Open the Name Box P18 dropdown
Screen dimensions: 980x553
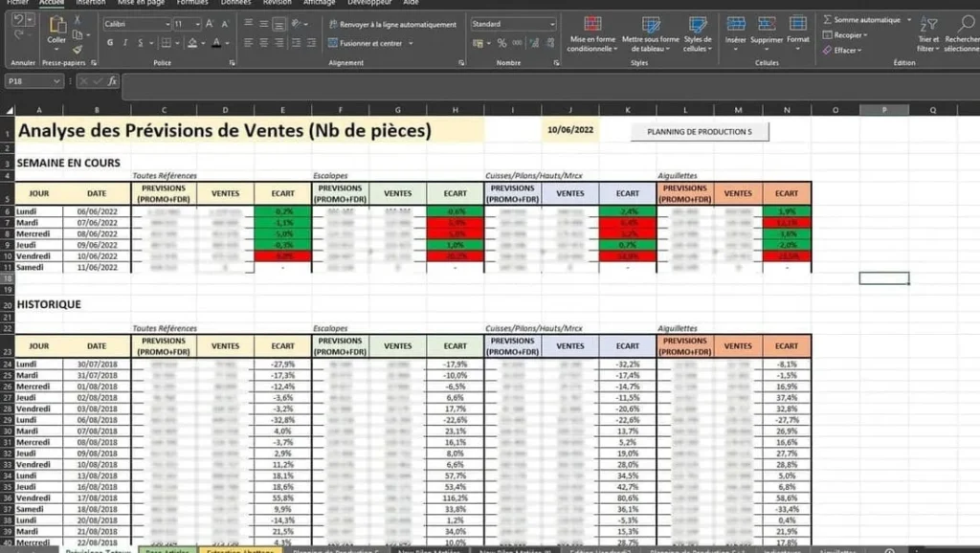coord(56,81)
